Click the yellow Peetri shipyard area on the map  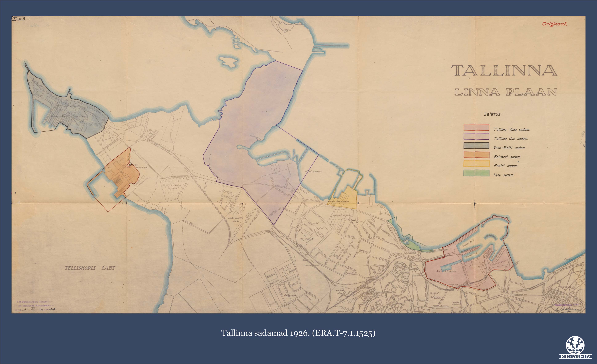(346, 200)
